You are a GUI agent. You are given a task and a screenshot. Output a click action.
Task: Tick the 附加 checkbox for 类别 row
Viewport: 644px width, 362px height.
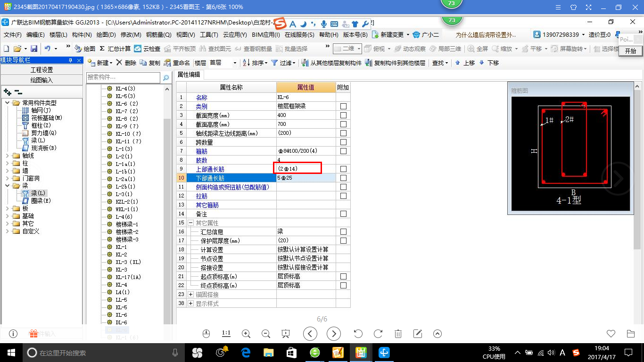click(x=343, y=107)
